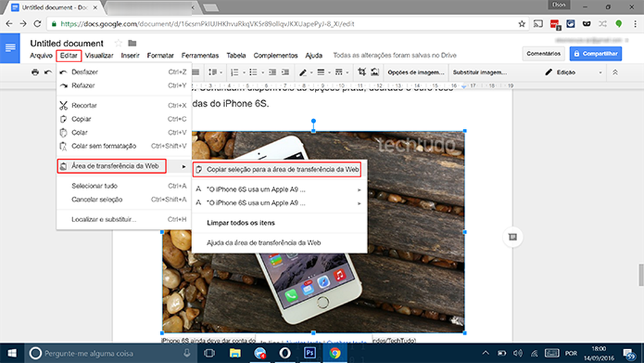
Task: Expand the bulleted list style arrow
Action: click(263, 73)
